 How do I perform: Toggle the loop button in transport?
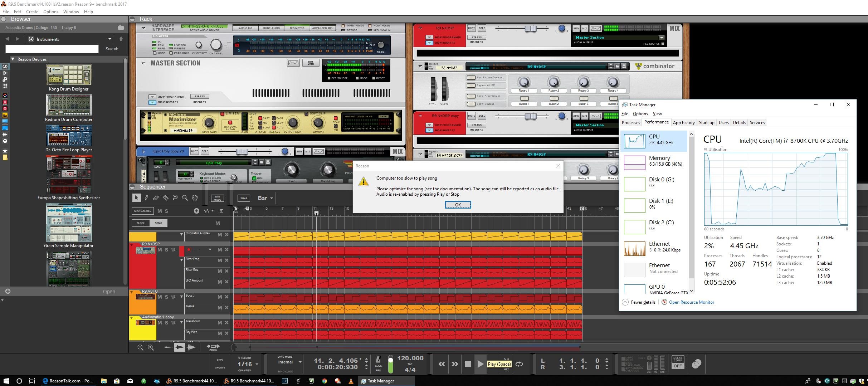coord(519,364)
